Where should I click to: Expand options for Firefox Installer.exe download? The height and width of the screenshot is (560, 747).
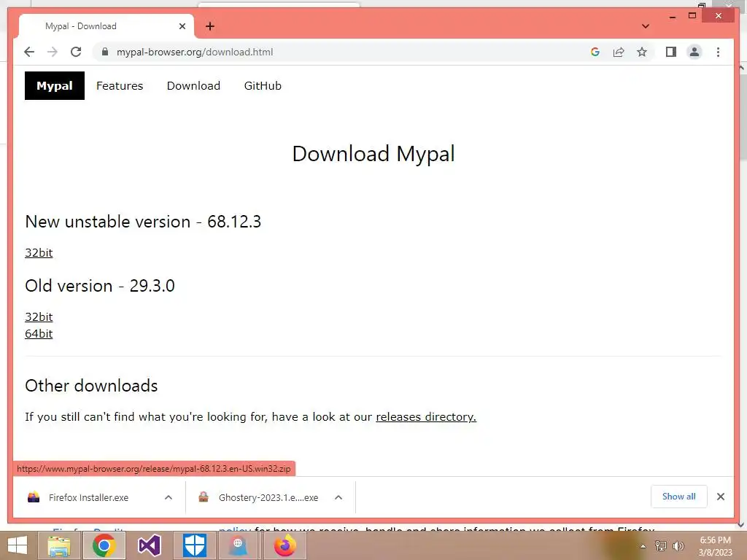point(169,497)
